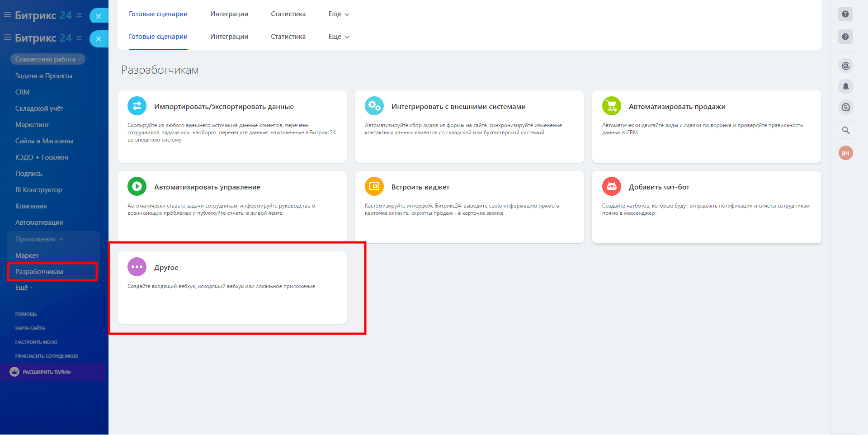Collapse the Приложения section in sidebar
The image size is (868, 435).
tap(39, 239)
